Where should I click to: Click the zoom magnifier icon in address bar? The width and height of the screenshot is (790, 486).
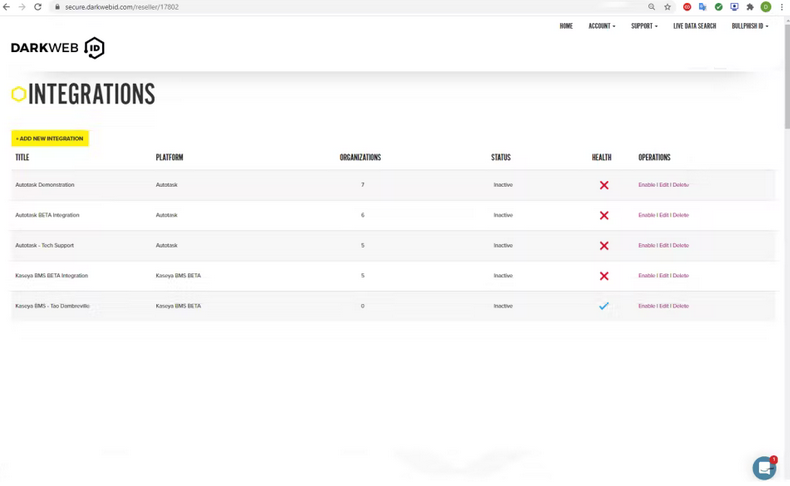click(652, 7)
